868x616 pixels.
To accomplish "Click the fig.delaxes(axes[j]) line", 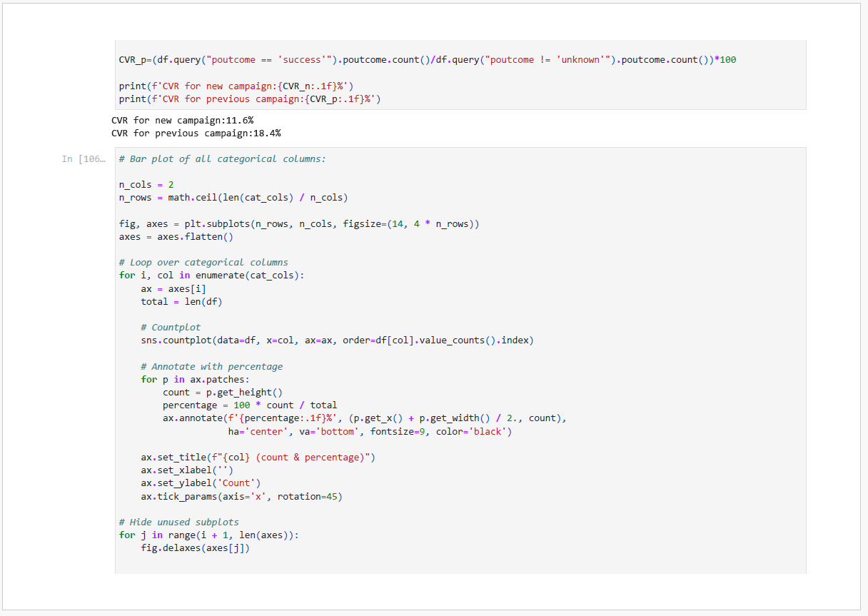I will click(x=196, y=547).
